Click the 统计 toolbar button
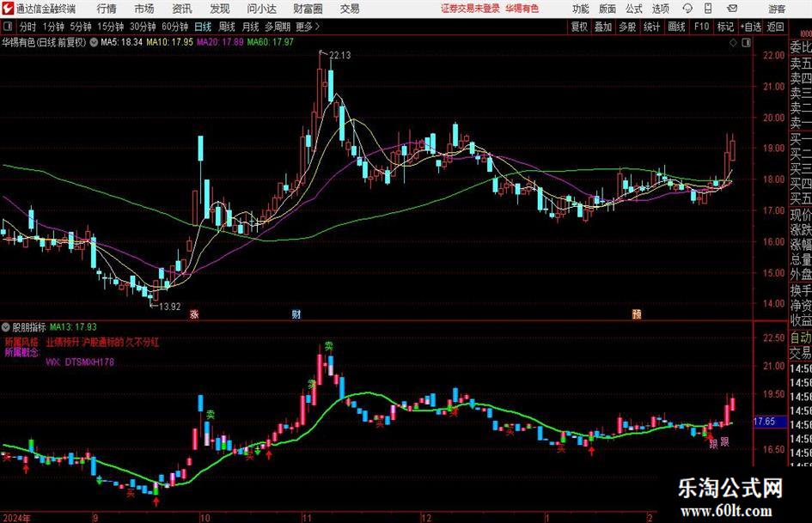 point(651,27)
